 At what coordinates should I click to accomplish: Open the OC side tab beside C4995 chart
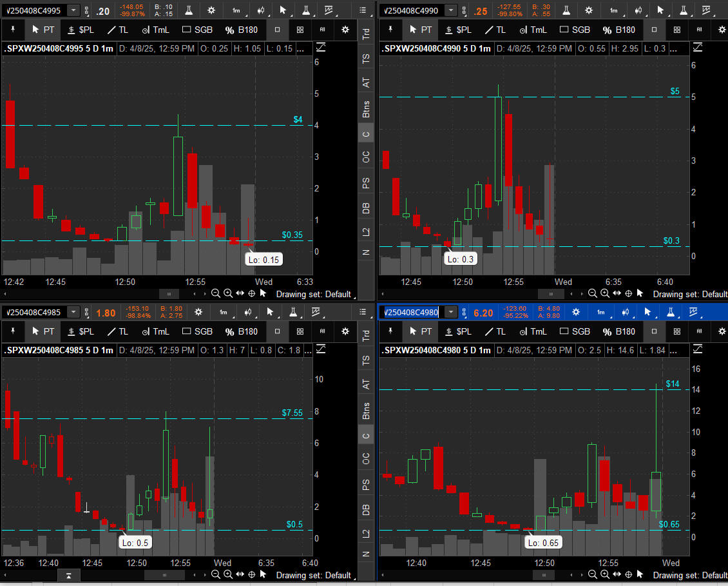coord(366,157)
